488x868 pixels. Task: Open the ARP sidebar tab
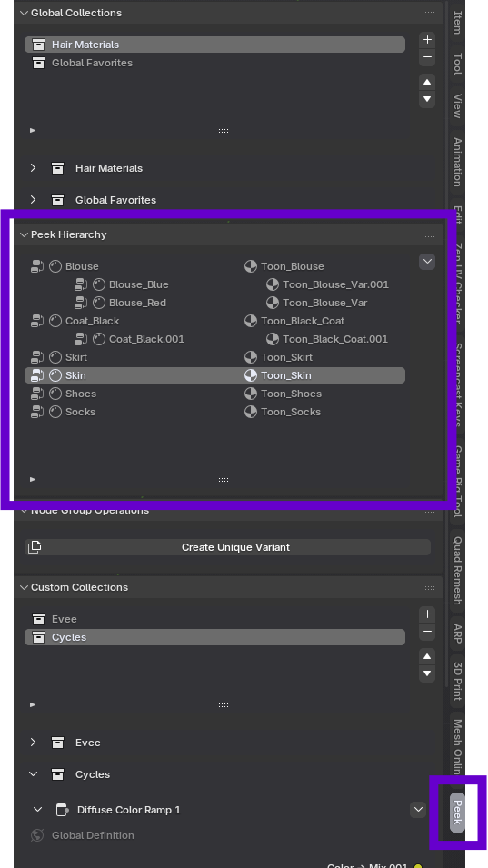point(458,634)
